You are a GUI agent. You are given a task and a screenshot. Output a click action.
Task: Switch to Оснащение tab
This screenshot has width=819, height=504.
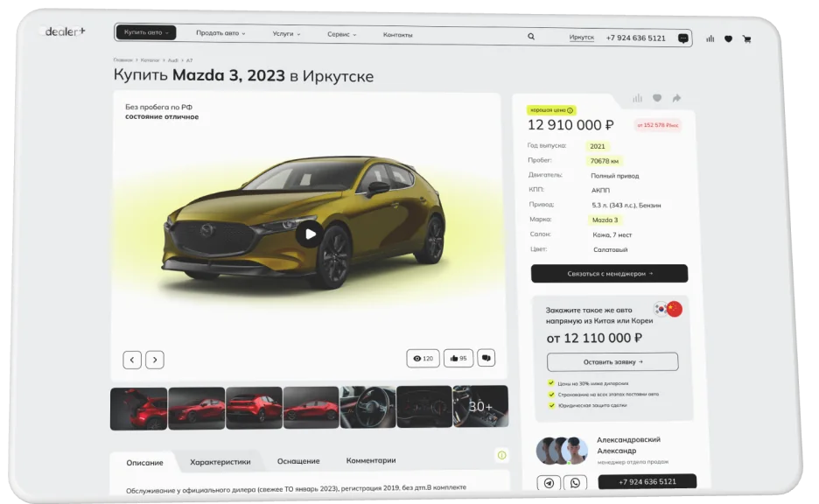click(x=298, y=461)
